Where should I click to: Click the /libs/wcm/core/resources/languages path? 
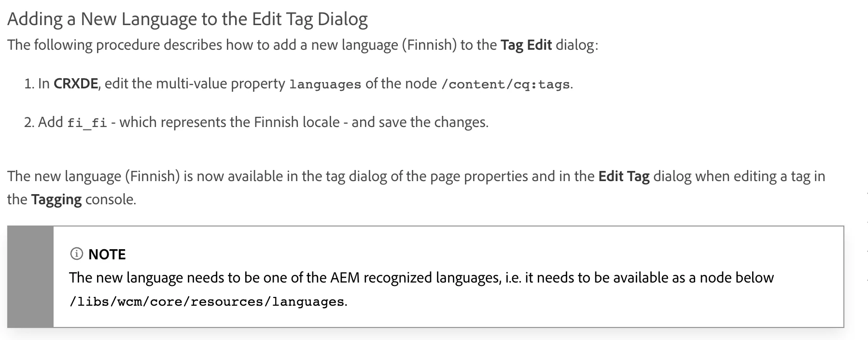pos(207,302)
